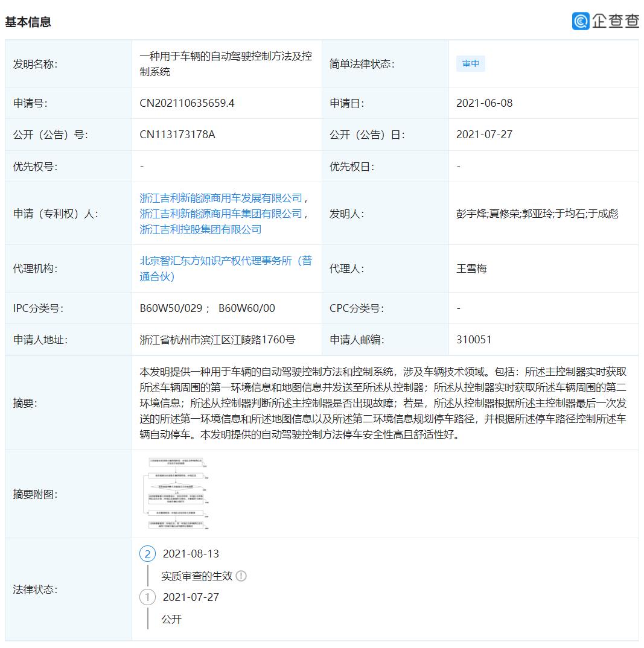Open link 浙江吉利控股集团有限公司
Image resolution: width=644 pixels, height=648 pixels.
[x=199, y=229]
